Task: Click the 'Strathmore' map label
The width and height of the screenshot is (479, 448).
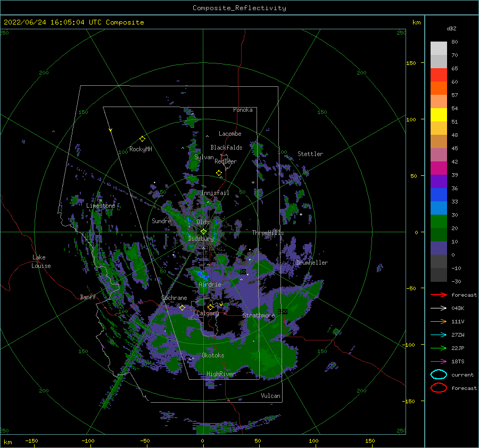Action: (x=259, y=315)
